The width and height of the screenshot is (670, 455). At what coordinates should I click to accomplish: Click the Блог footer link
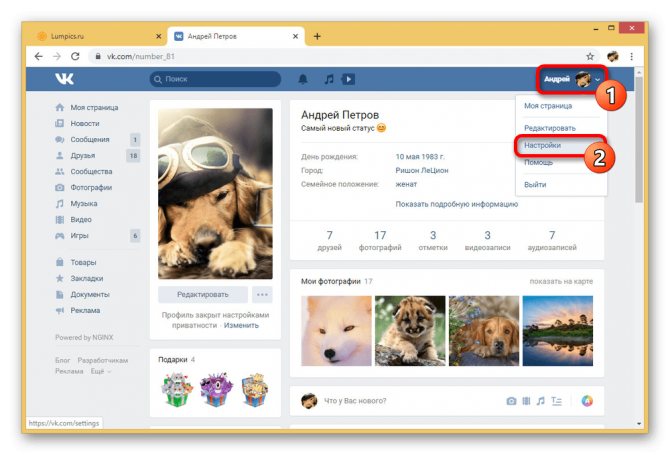[x=62, y=361]
